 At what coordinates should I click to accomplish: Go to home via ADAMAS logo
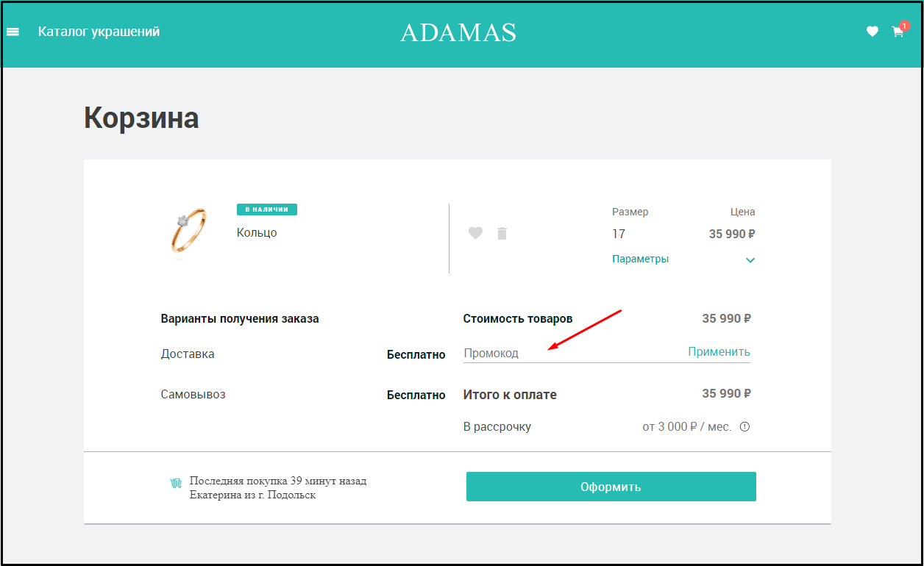coord(458,32)
